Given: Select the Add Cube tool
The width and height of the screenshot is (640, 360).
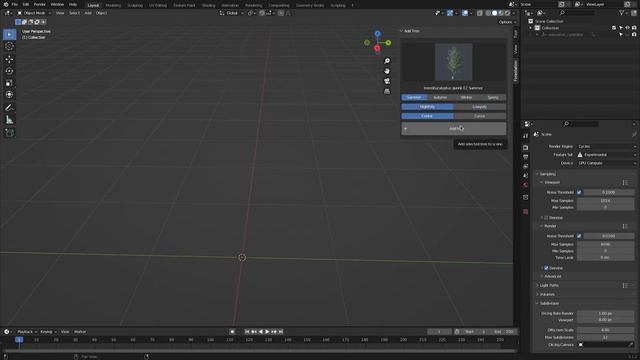Looking at the screenshot, I should tap(9, 133).
